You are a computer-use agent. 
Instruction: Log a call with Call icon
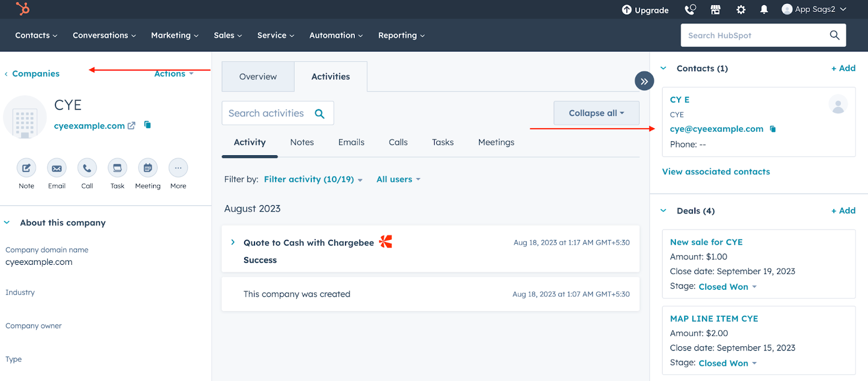87,168
